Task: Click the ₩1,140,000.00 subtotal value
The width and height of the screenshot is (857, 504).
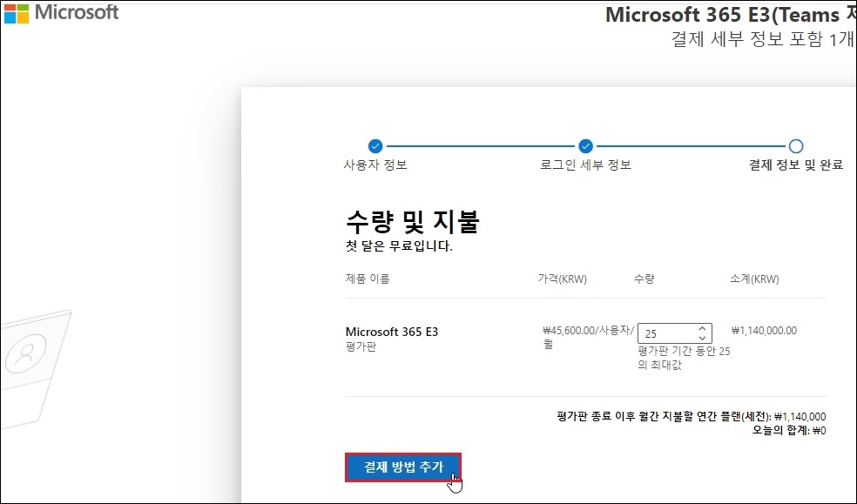Action: pos(764,331)
